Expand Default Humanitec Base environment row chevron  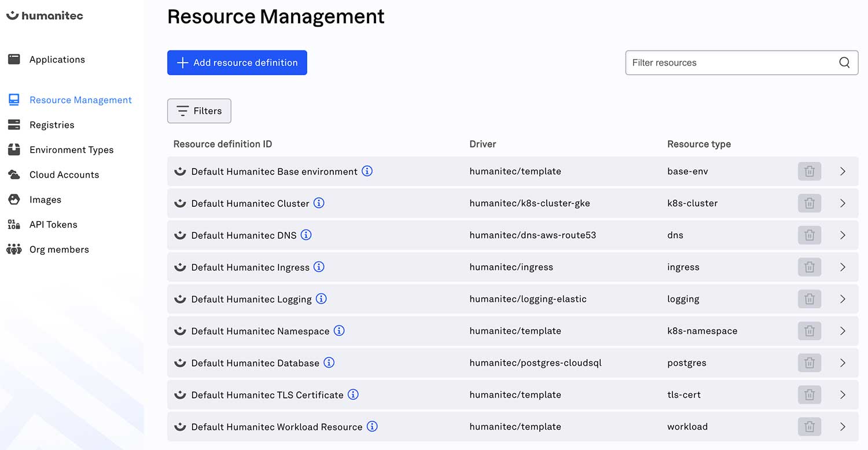pyautogui.click(x=843, y=171)
